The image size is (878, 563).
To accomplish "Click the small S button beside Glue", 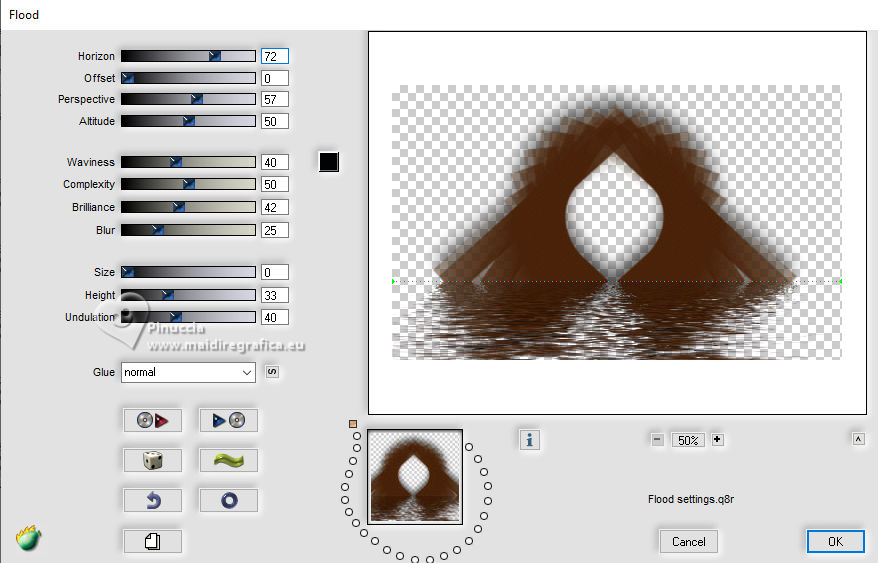I will 272,372.
